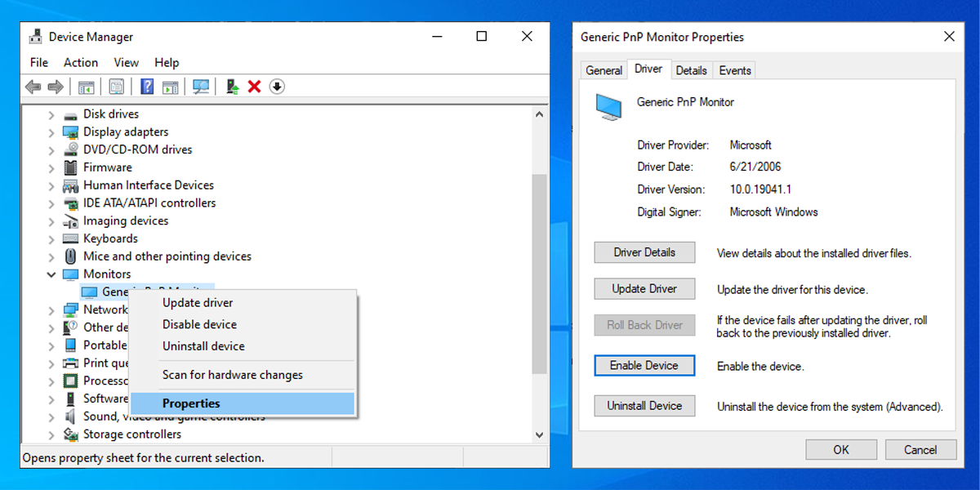Click the Back arrow in Device Manager toolbar
This screenshot has width=980, height=490.
33,87
